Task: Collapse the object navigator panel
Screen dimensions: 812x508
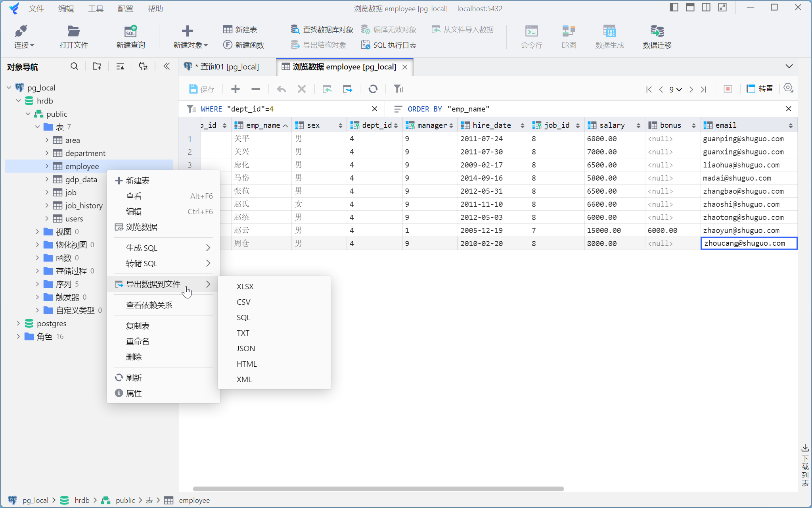Action: (167, 66)
